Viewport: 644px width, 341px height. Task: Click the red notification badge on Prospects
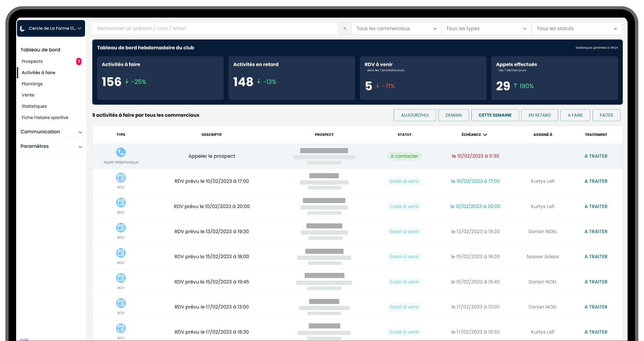79,61
